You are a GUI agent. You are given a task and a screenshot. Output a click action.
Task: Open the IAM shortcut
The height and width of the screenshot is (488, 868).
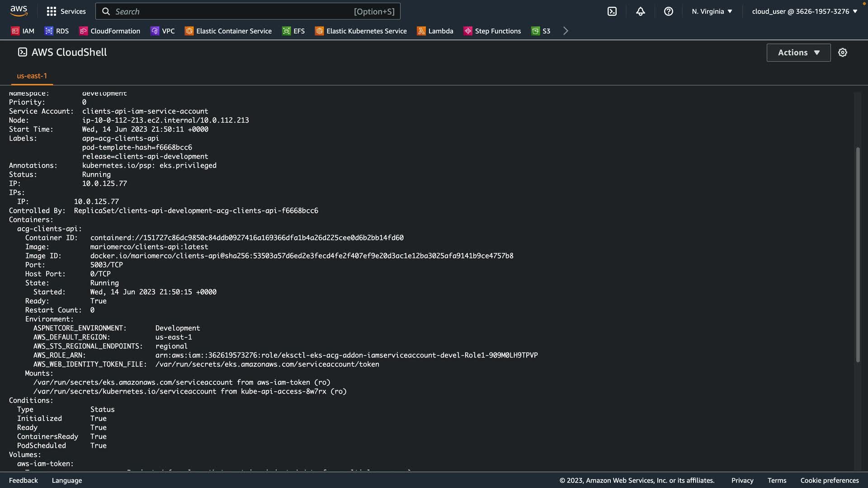(x=23, y=31)
